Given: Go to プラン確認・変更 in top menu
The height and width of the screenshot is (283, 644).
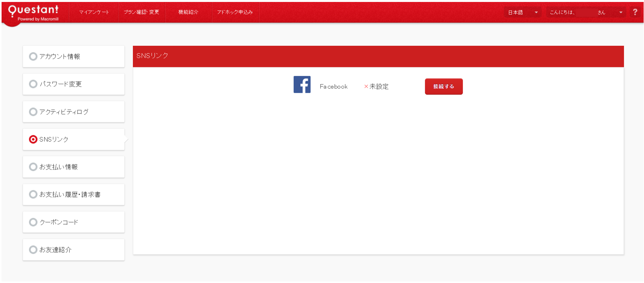Looking at the screenshot, I should click(x=141, y=12).
